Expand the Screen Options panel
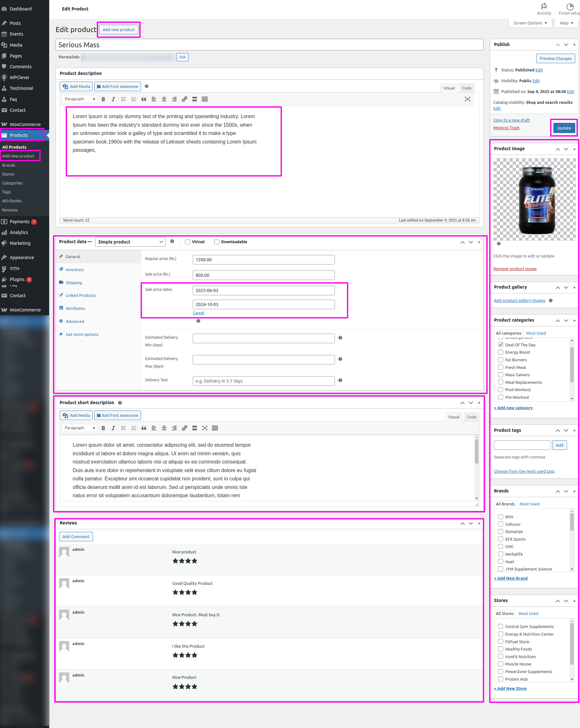Viewport: 580px width, 728px height. point(530,23)
